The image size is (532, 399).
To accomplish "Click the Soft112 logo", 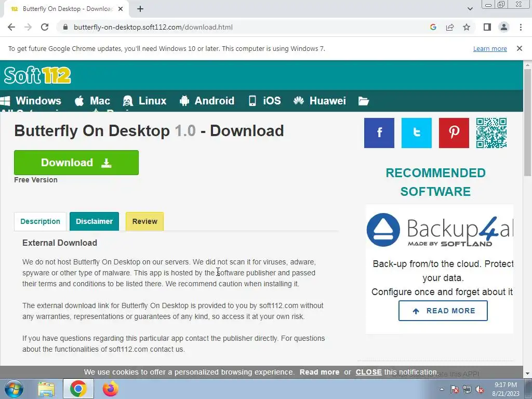I will pos(37,75).
